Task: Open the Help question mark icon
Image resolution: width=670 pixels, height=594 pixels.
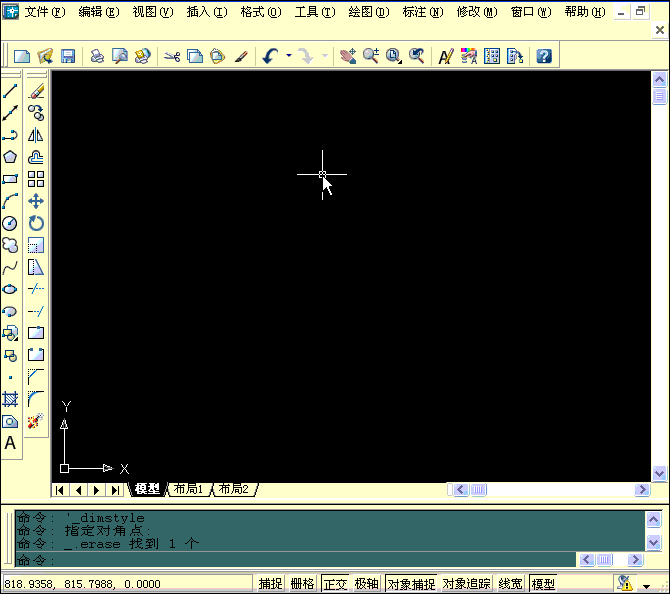Action: tap(544, 56)
